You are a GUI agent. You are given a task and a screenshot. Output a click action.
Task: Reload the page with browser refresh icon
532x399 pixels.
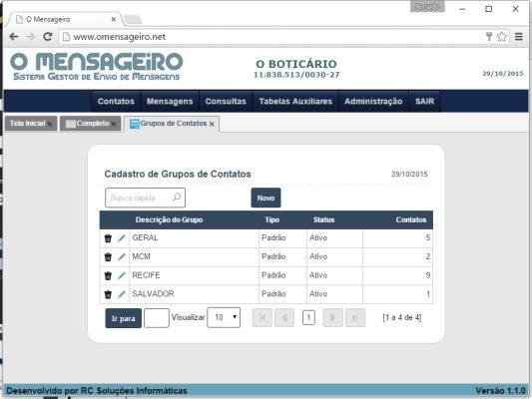(48, 37)
